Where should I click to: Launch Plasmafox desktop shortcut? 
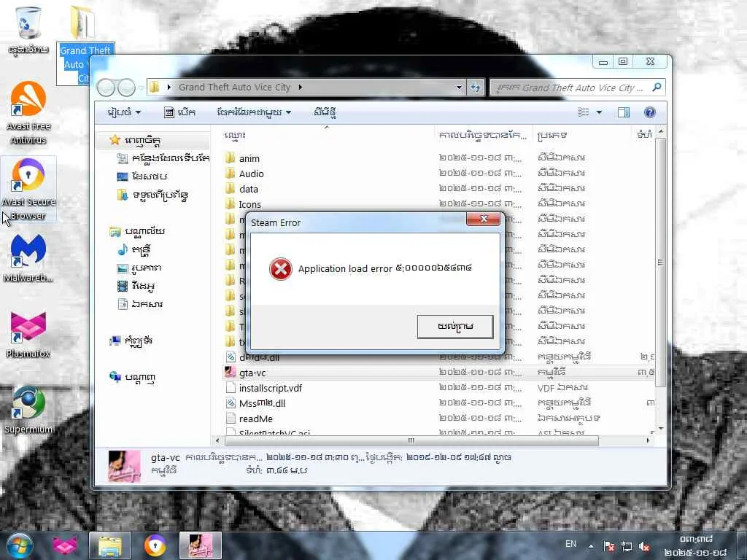(x=28, y=334)
